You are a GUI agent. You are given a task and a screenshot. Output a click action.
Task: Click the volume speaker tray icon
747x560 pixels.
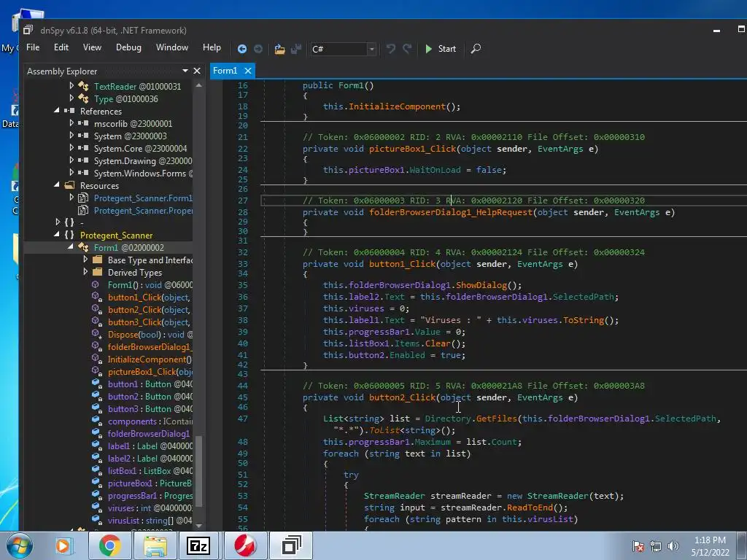pos(672,545)
